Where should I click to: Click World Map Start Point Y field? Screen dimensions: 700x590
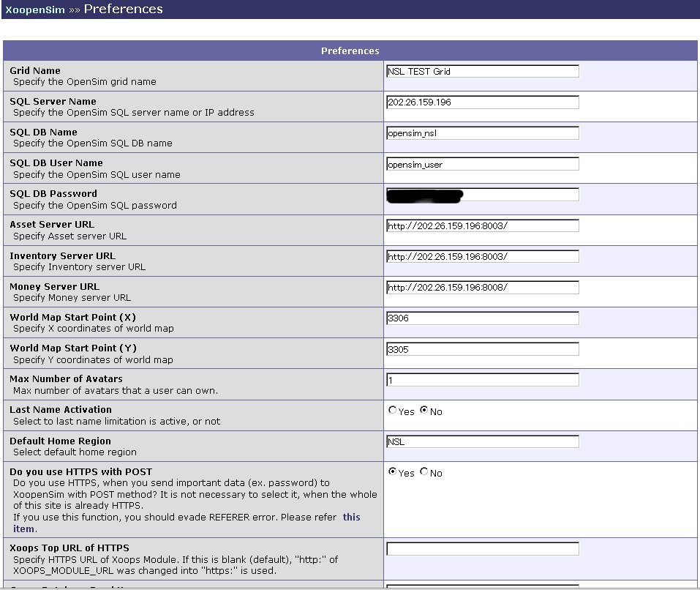tap(482, 349)
